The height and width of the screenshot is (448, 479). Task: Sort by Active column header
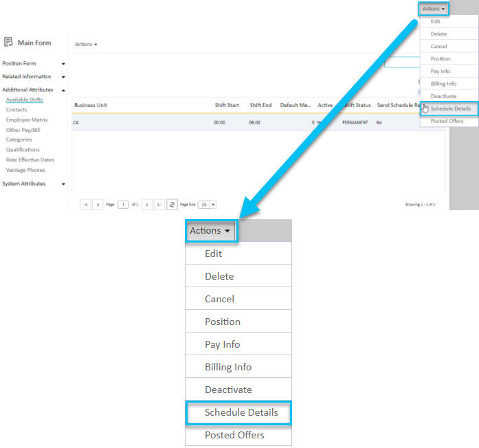[x=325, y=105]
